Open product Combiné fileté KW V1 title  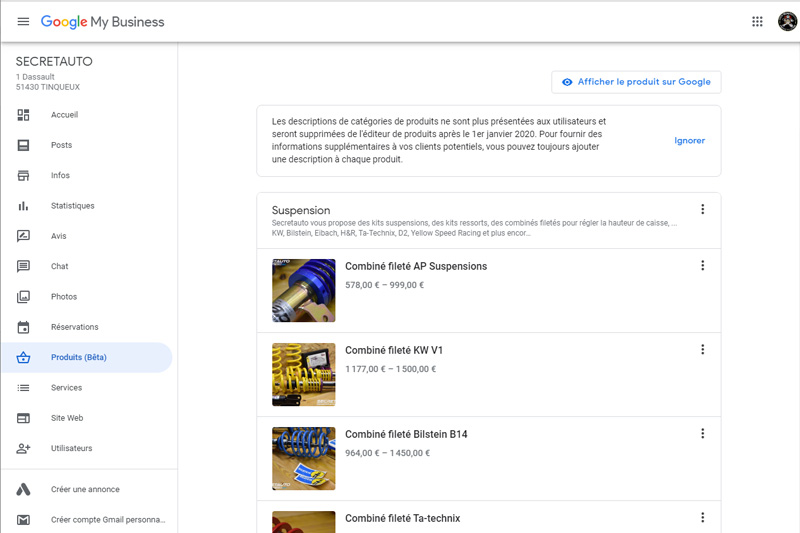click(x=394, y=350)
